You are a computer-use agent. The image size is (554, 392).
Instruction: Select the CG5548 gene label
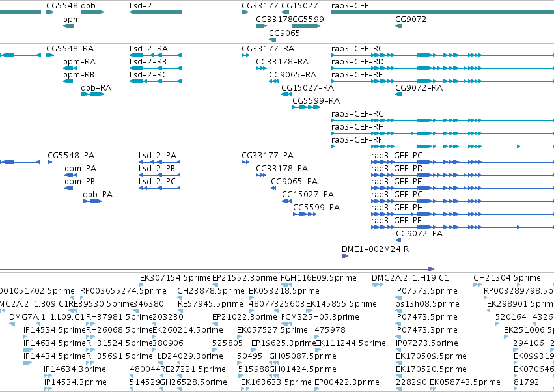pos(62,6)
